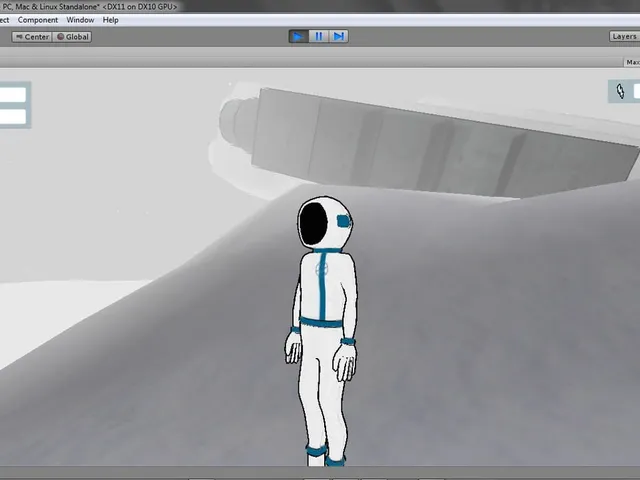Click the Play button to stop playmode

pyautogui.click(x=298, y=37)
